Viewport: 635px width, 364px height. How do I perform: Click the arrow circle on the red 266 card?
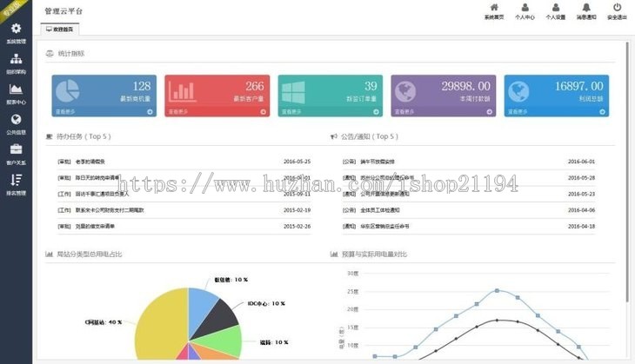pos(264,112)
